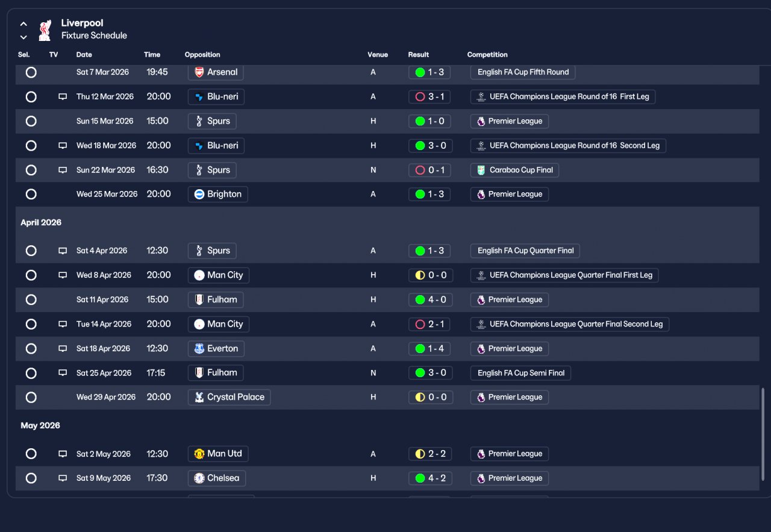Open the Blu-neri button for Thu 12 Mar
The image size is (771, 532).
(x=216, y=96)
